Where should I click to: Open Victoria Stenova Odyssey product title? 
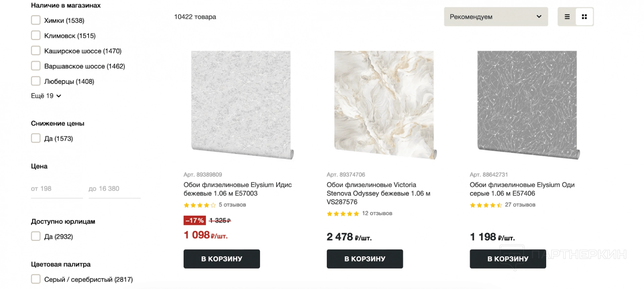click(378, 193)
